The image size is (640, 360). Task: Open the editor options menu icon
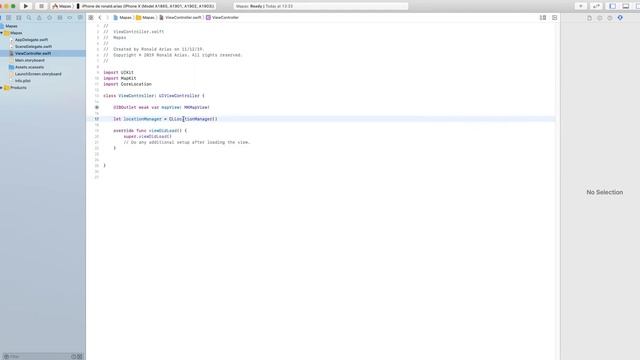click(543, 18)
